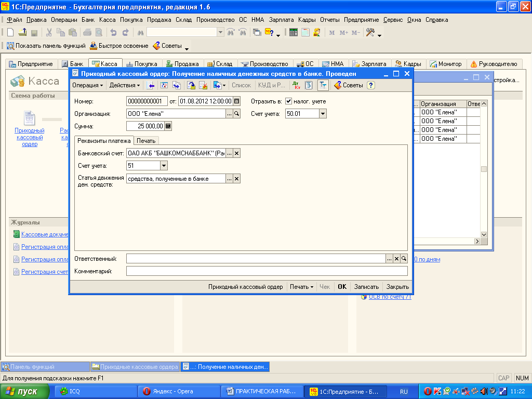Click the calendar picker beside the date field
Image resolution: width=532 pixels, height=399 pixels.
[237, 101]
